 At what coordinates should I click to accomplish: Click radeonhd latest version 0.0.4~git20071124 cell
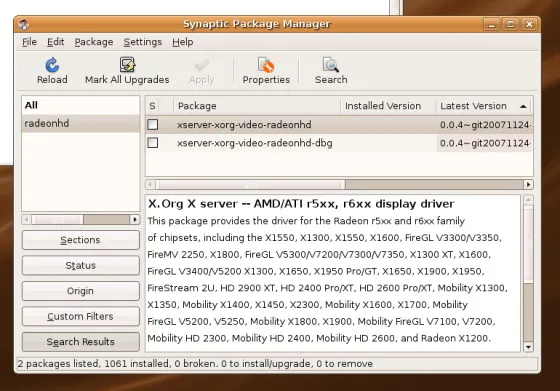485,125
